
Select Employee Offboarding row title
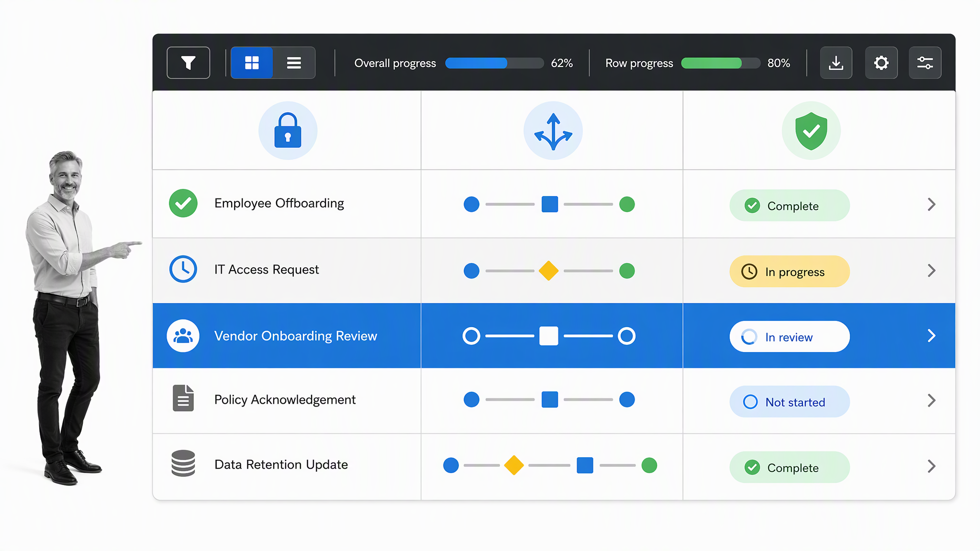[x=279, y=203]
